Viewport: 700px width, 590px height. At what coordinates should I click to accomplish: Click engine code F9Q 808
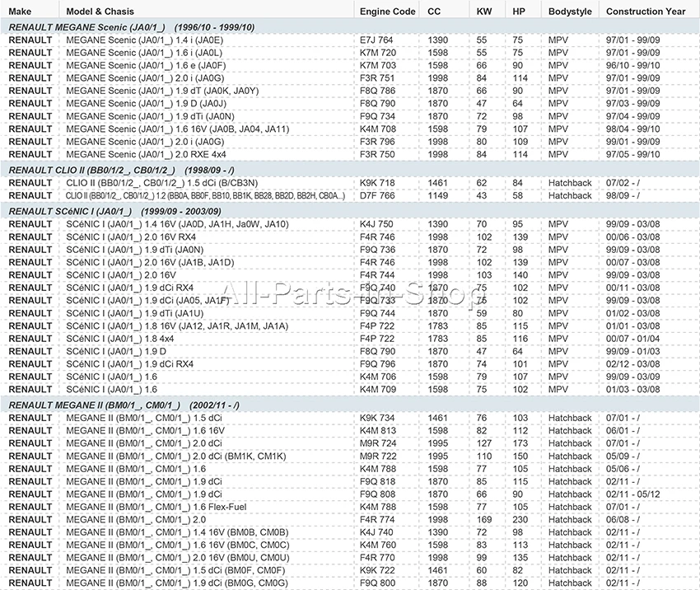[377, 494]
